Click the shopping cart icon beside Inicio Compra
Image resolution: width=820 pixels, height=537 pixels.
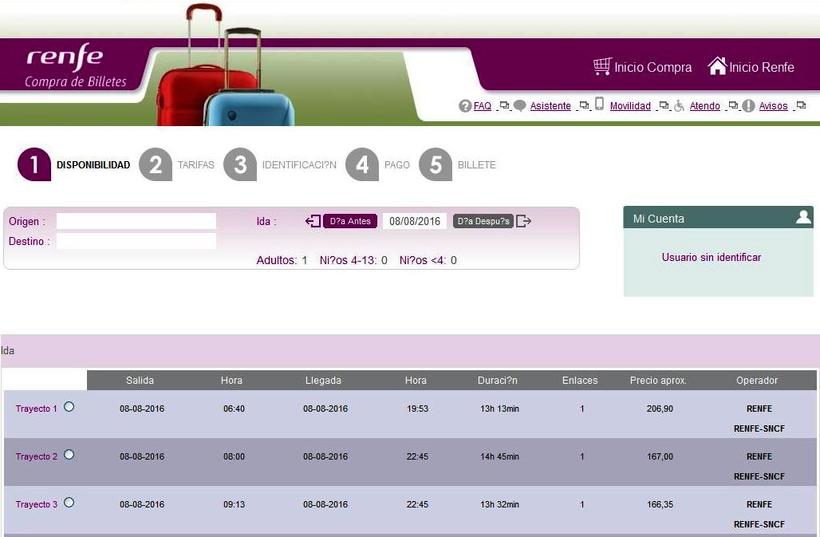[x=602, y=66]
